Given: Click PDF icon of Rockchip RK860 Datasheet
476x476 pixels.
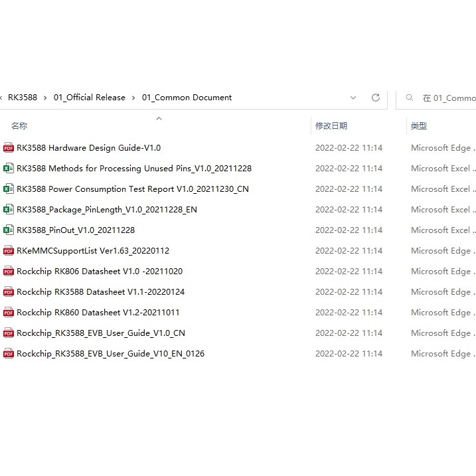Looking at the screenshot, I should click(9, 313).
